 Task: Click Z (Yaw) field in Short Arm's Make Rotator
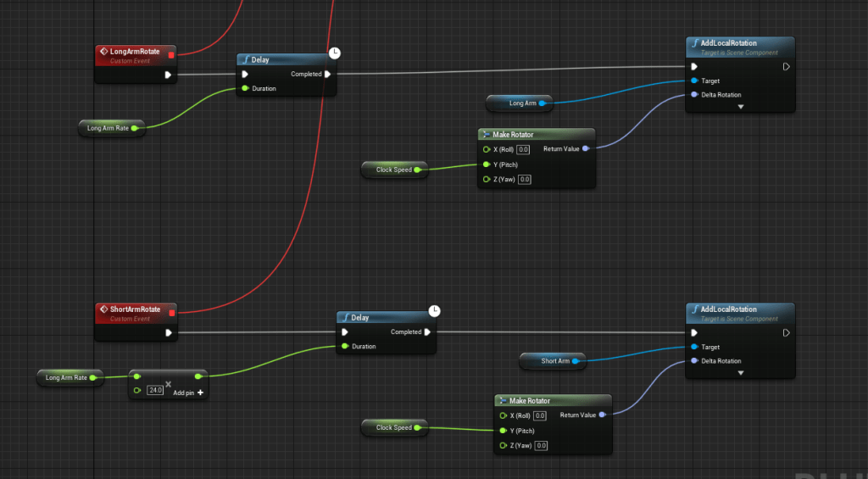pos(540,445)
